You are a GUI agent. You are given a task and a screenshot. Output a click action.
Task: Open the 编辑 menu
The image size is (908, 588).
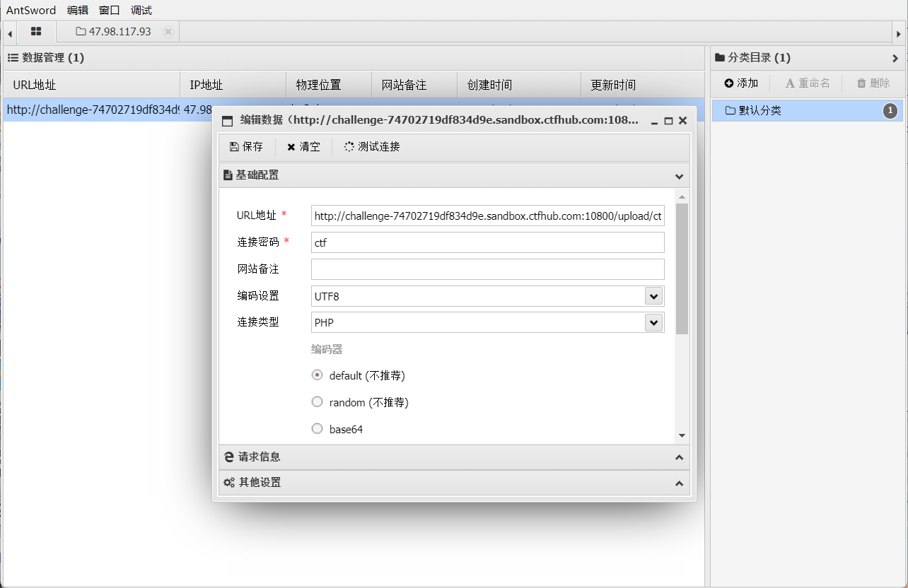click(78, 10)
